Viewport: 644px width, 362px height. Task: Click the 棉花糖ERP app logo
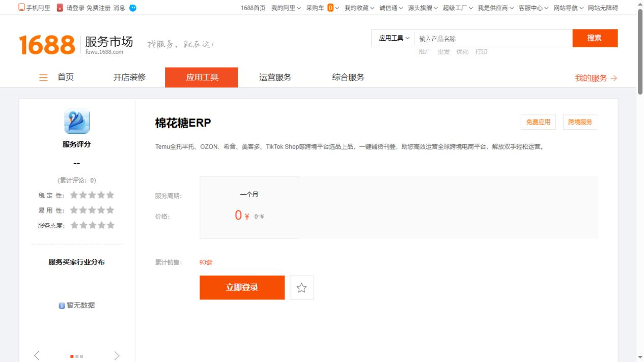pyautogui.click(x=77, y=122)
